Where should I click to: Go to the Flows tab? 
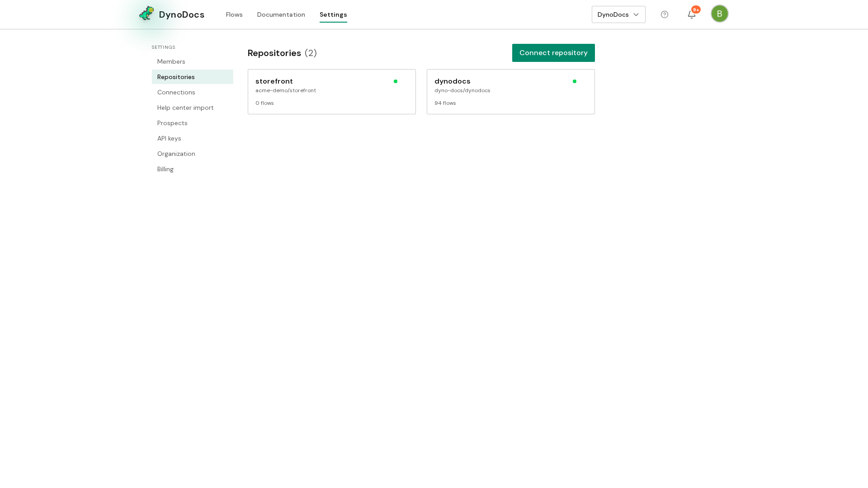pos(234,14)
